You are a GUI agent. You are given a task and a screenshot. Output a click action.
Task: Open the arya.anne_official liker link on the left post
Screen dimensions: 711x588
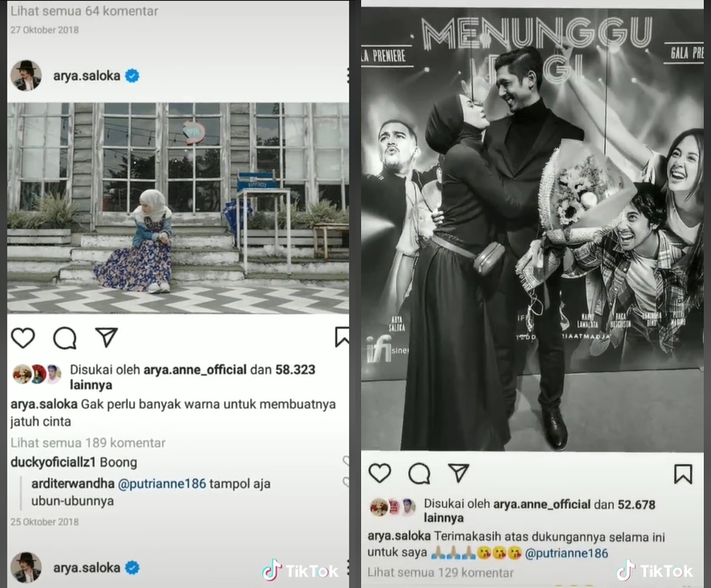[x=195, y=369]
